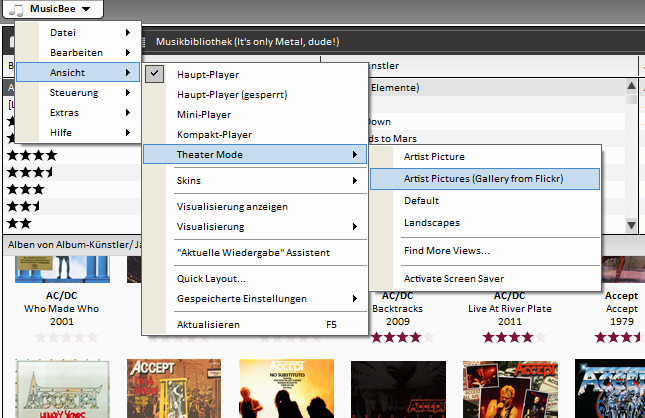Filter by two-and-a-half-star rating row

23,207
